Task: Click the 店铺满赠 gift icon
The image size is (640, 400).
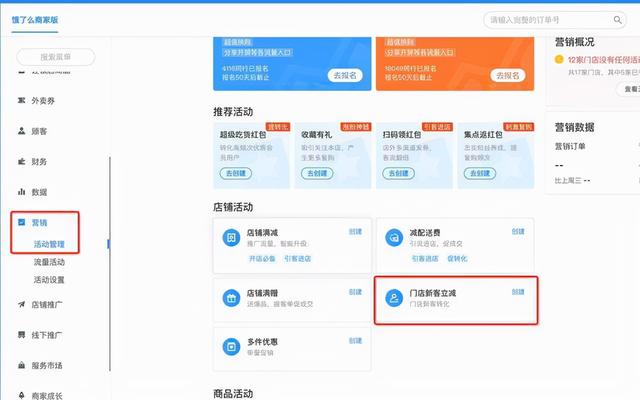Action: pyautogui.click(x=231, y=298)
